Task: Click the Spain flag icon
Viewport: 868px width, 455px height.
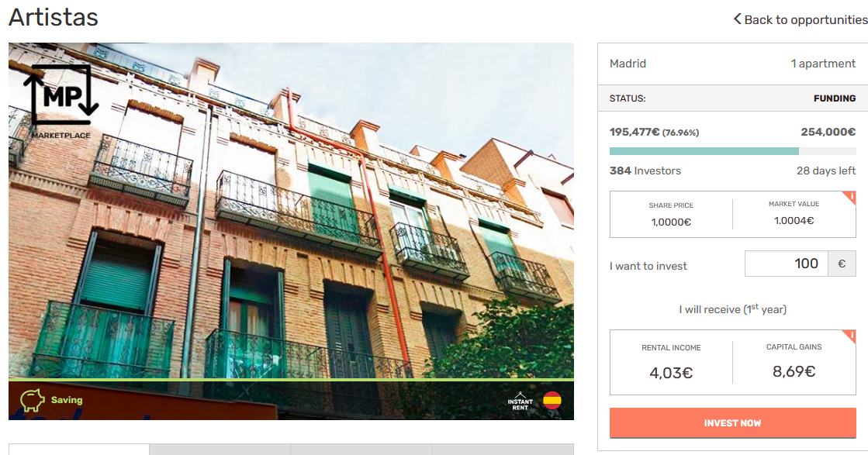Action: coord(552,400)
